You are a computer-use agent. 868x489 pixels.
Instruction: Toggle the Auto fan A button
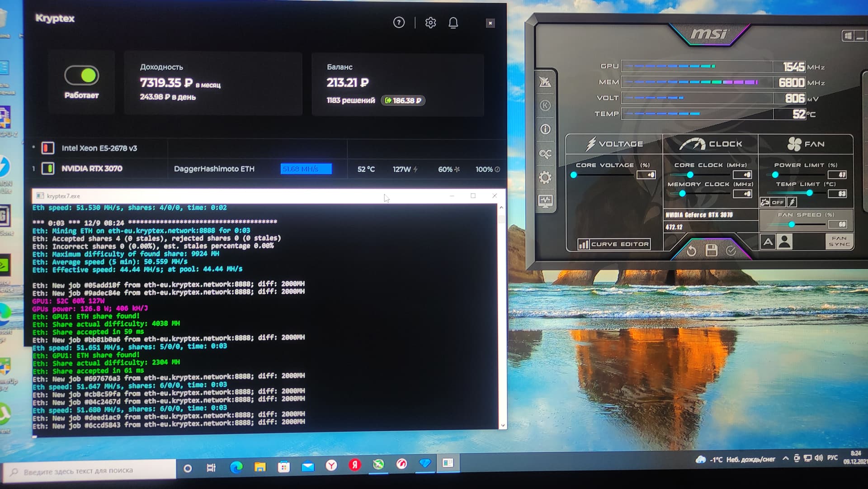click(768, 242)
